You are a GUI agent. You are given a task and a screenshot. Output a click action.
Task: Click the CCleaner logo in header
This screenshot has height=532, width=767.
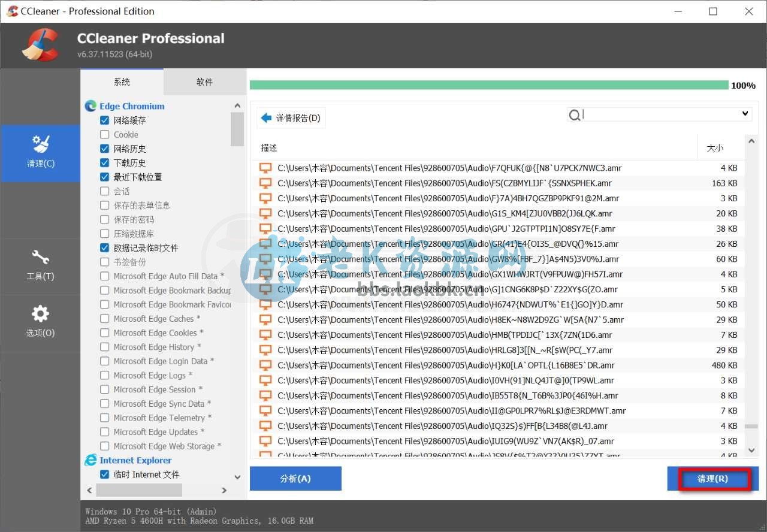click(x=40, y=45)
